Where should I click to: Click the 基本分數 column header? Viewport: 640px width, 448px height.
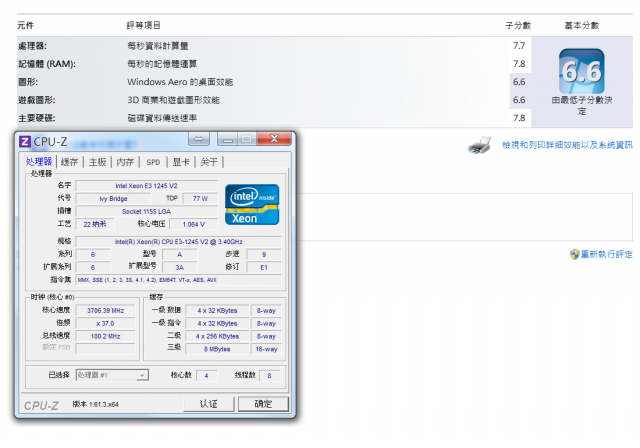point(582,25)
